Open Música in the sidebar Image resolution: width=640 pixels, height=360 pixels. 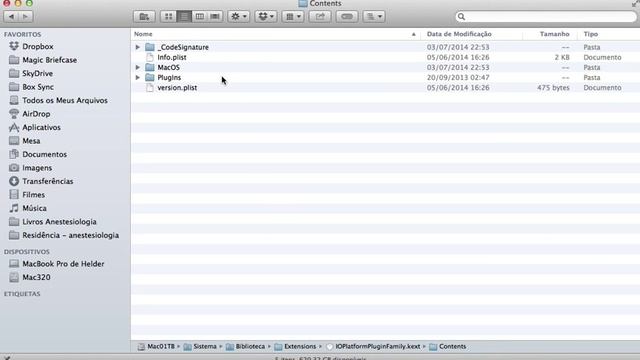coord(34,208)
